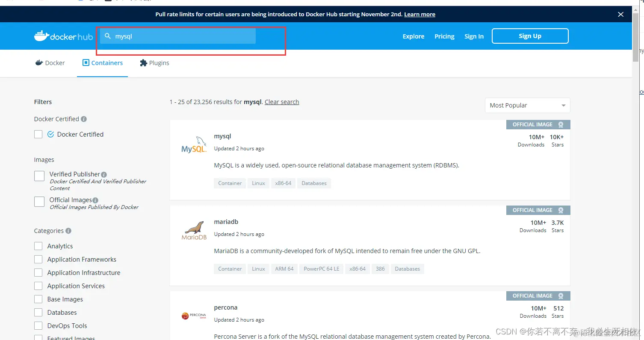Open Explore in the top navigation

pos(414,36)
